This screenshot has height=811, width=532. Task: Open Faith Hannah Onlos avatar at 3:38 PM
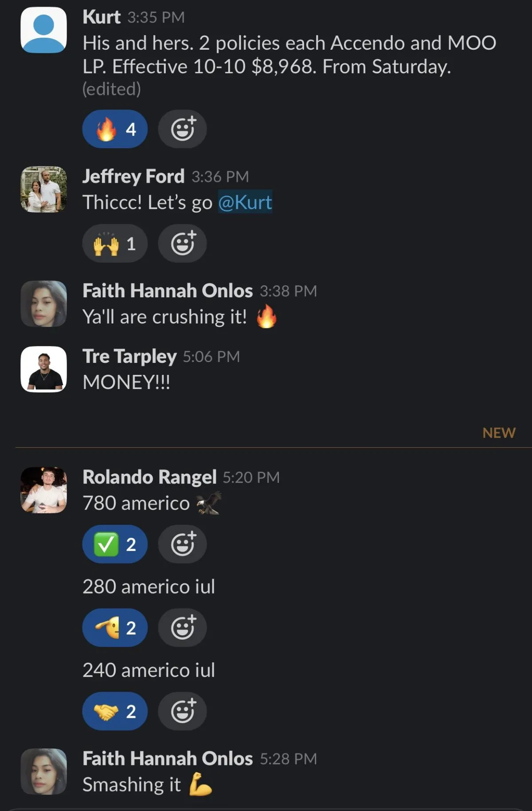[43, 303]
